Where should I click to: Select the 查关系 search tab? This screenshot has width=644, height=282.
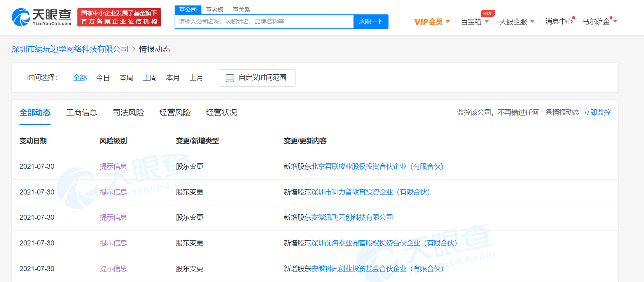pyautogui.click(x=241, y=10)
